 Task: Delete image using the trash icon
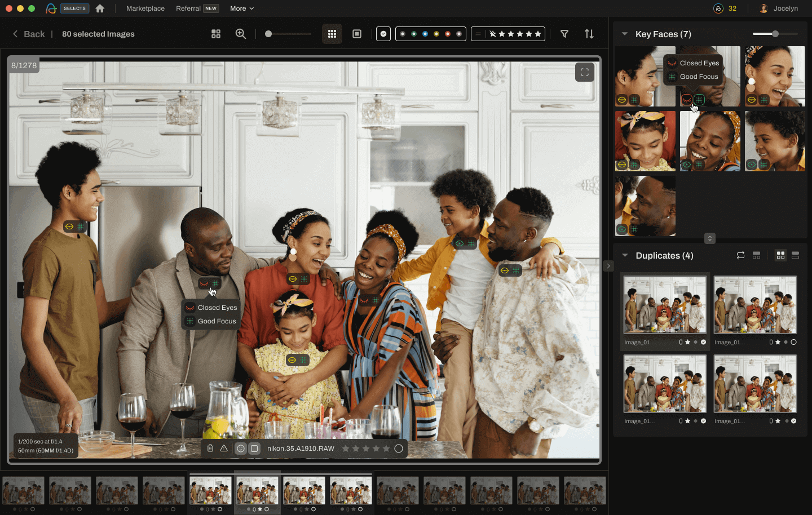click(210, 449)
